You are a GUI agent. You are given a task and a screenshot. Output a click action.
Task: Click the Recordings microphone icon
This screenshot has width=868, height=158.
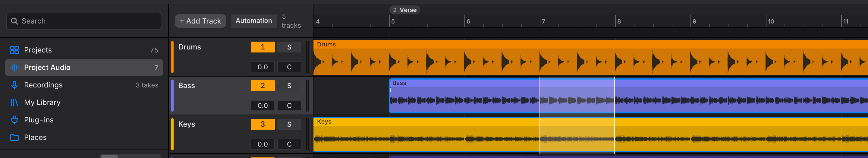click(14, 85)
